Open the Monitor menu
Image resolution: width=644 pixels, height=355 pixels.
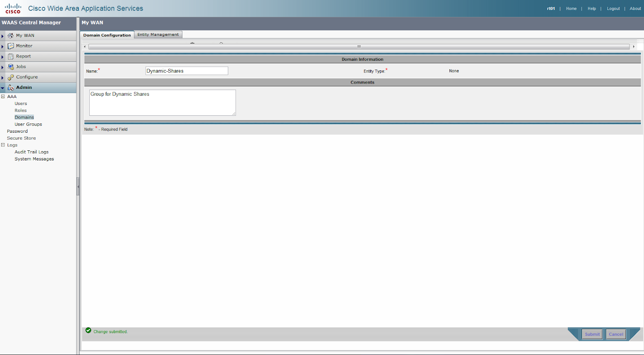pos(24,46)
